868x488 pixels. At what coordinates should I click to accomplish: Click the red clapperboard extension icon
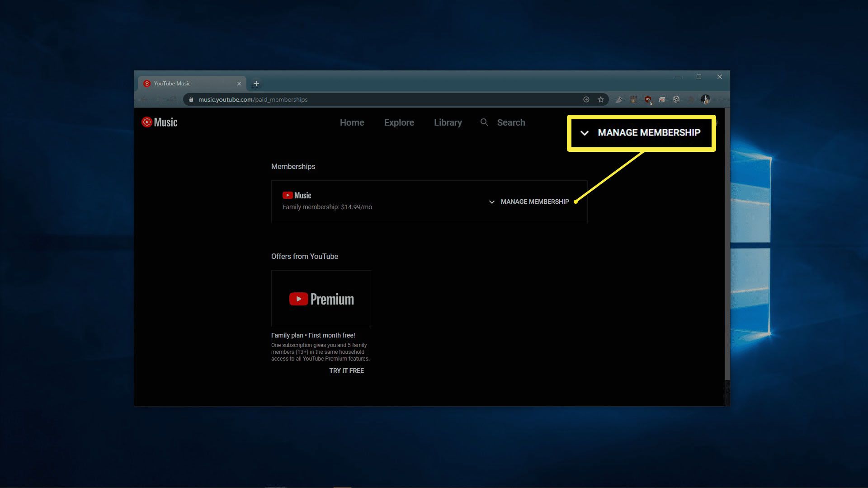click(x=662, y=99)
